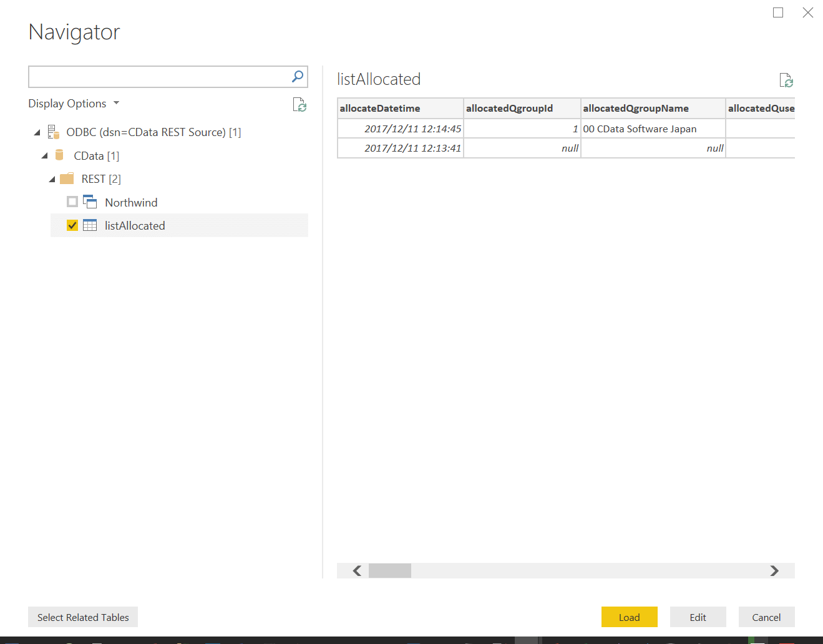Click the left scroll arrow of preview
The image size is (823, 644).
tap(358, 570)
